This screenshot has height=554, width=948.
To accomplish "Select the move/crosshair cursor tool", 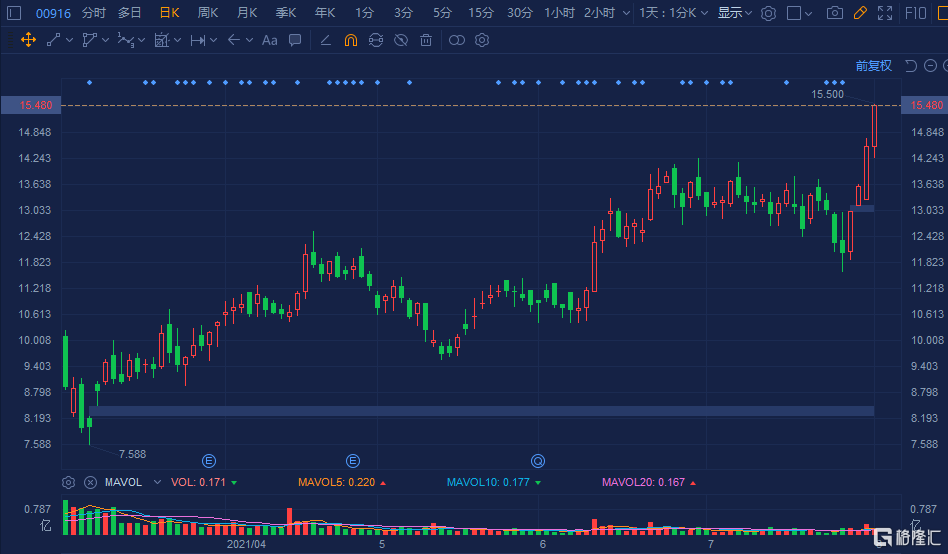I will [x=27, y=40].
